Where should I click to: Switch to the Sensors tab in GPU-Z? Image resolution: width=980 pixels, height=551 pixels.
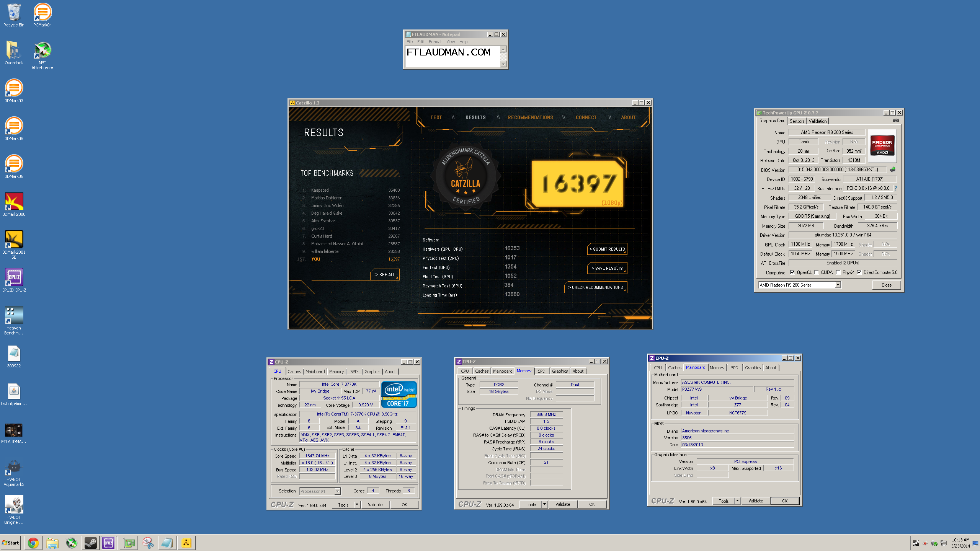(x=797, y=121)
